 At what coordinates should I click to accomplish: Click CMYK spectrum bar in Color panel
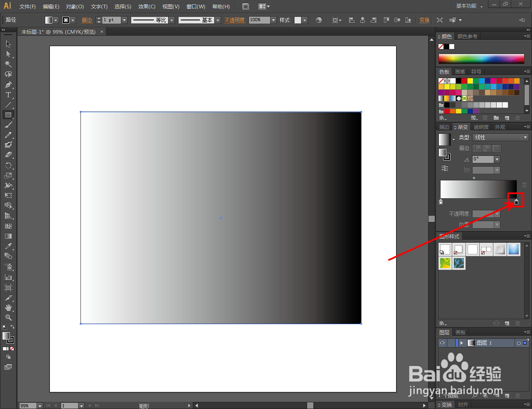(481, 59)
